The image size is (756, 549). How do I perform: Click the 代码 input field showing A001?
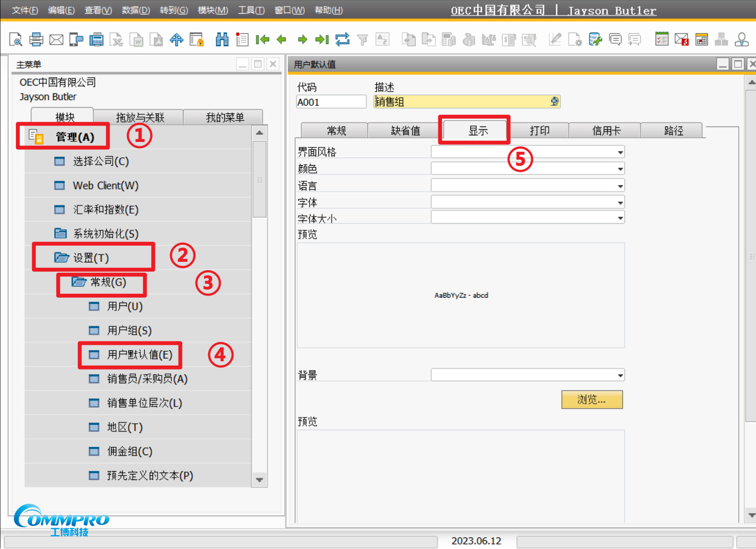pos(330,102)
